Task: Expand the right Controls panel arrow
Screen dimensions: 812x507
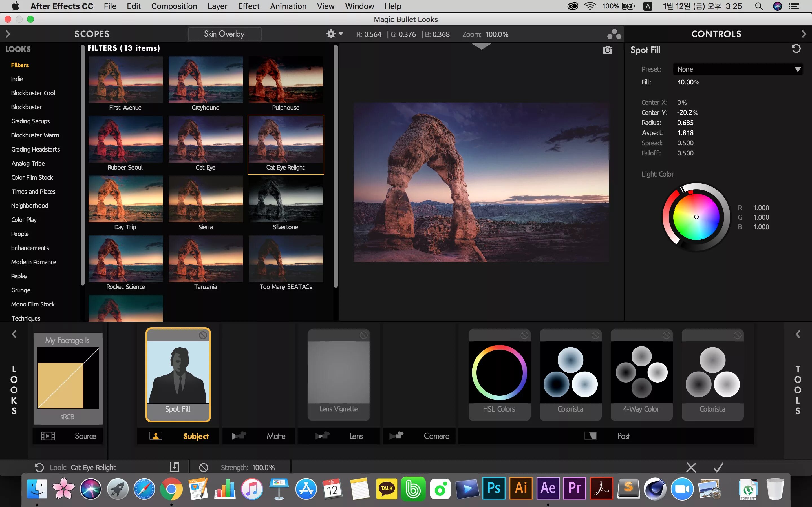Action: (x=804, y=33)
